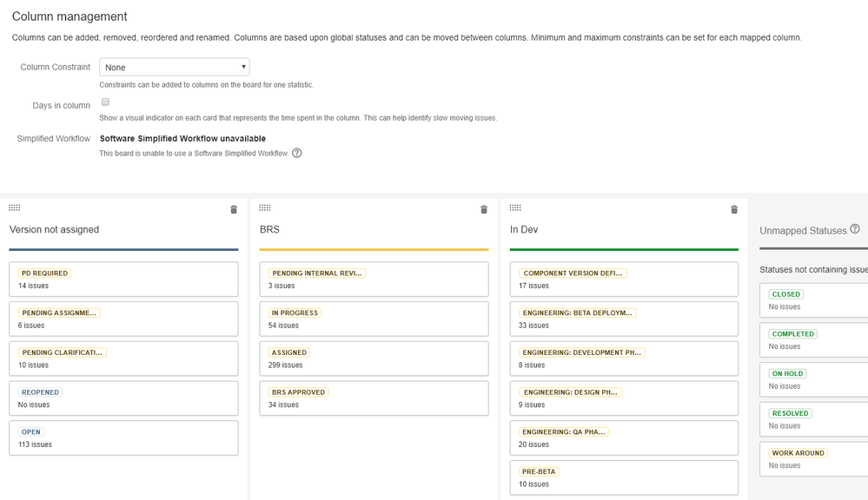This screenshot has width=868, height=500.
Task: Select the PENDING INTERNAL REVI... status card
Action: [x=374, y=280]
